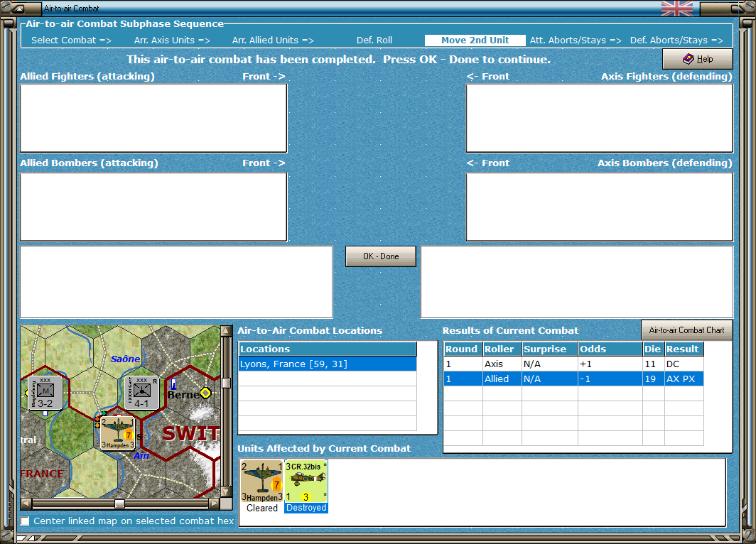Select the Axis roller result row
This screenshot has height=544, width=756.
coord(573,364)
